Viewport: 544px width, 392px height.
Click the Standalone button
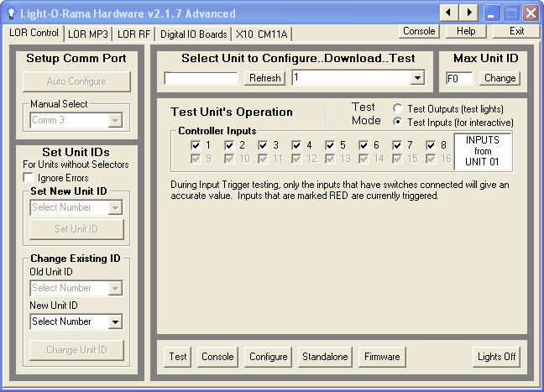click(325, 357)
